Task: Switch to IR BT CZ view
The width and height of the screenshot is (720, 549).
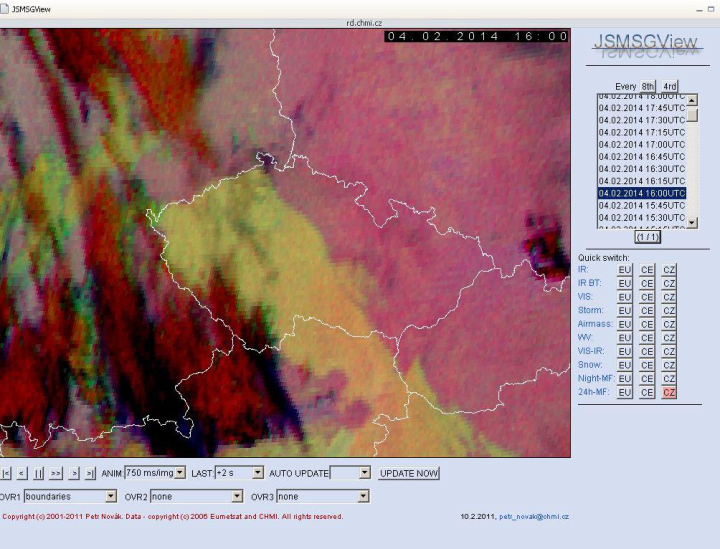Action: click(x=669, y=284)
